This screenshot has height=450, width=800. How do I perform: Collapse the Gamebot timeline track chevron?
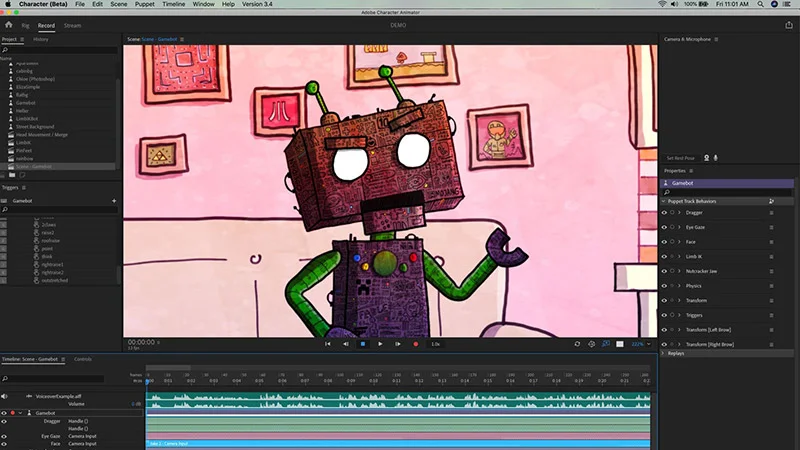tap(20, 413)
